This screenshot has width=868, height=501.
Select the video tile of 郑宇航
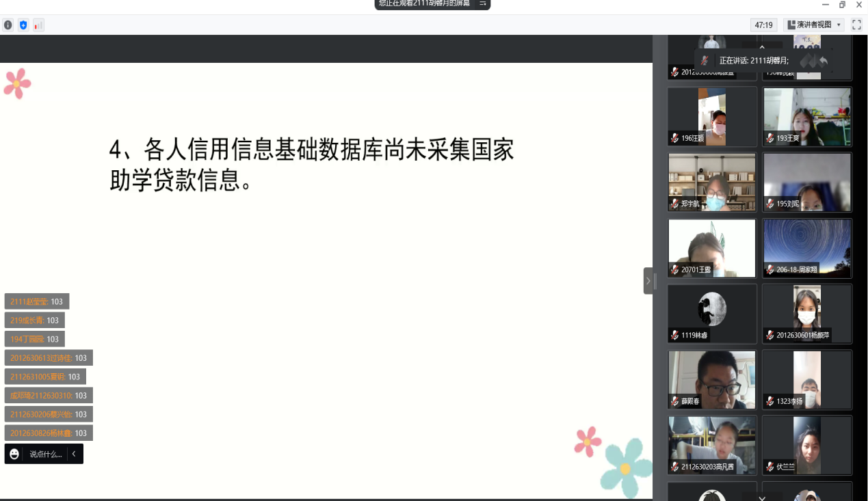click(712, 182)
